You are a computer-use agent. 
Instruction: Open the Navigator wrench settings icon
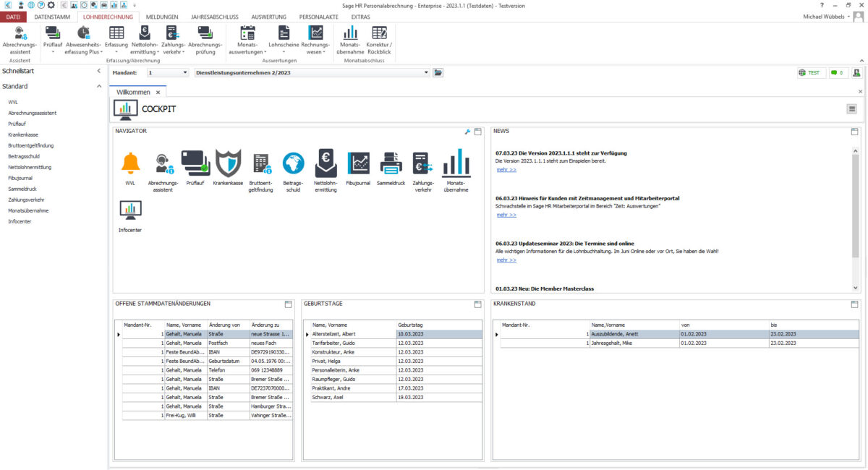click(467, 131)
